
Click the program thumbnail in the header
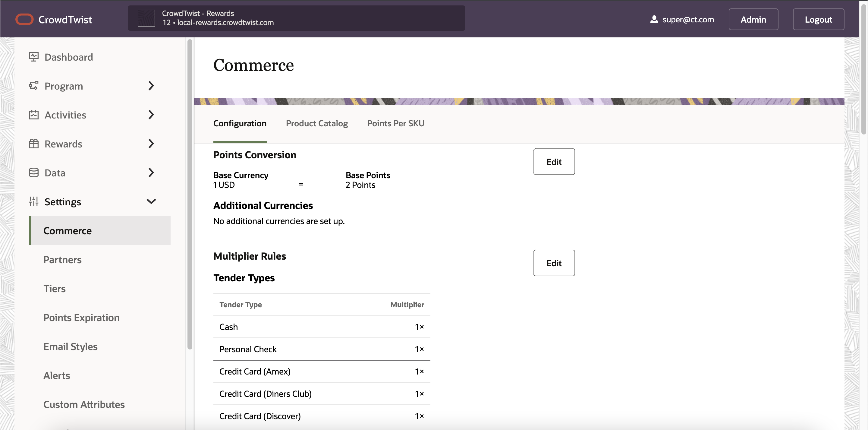146,18
